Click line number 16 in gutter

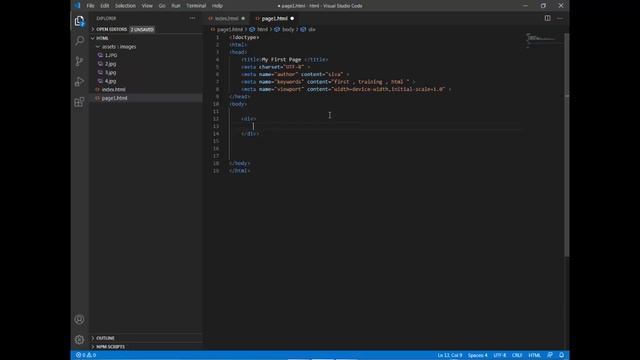216,149
